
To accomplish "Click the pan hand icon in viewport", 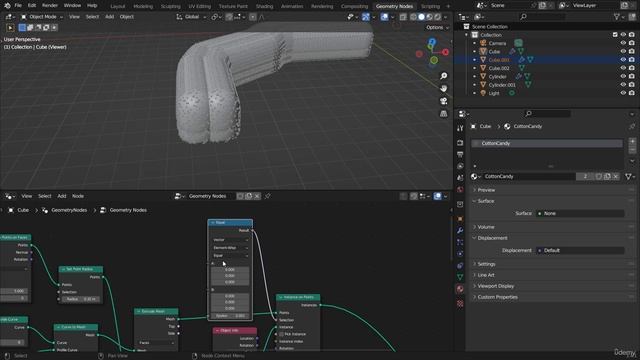I will click(x=444, y=89).
